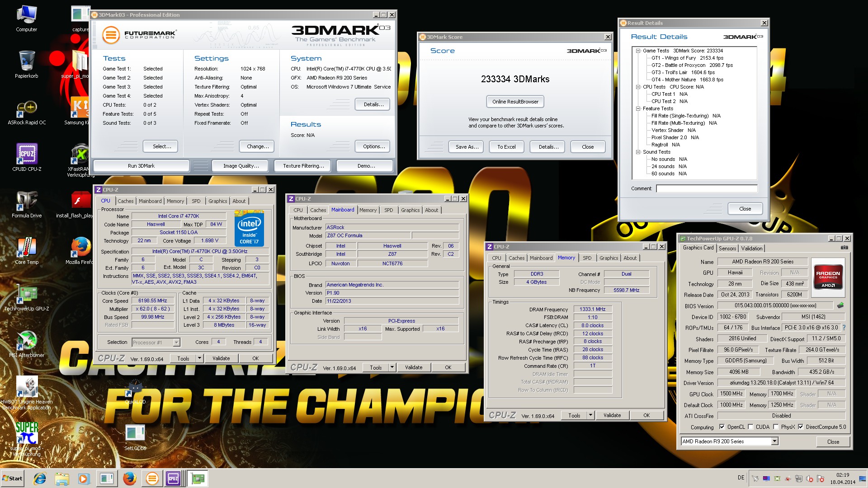Open SPD tab in CPU-Z Memory window
868x488 pixels.
tap(587, 258)
